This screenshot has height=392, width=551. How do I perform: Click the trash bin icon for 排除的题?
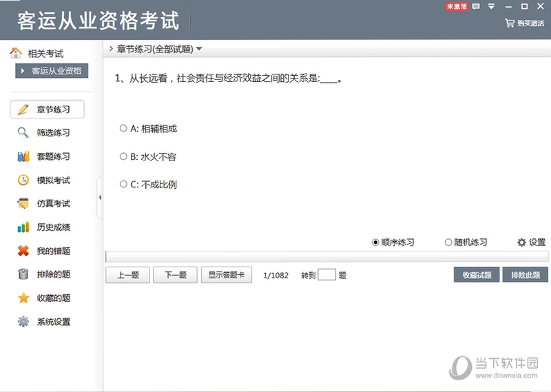tap(23, 274)
